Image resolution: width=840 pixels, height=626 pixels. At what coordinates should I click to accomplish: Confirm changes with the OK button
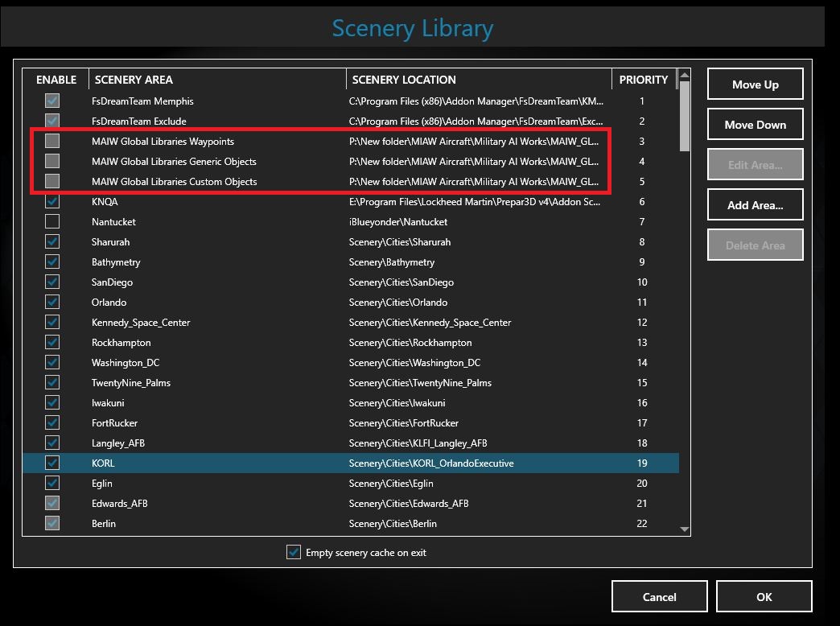pos(764,596)
